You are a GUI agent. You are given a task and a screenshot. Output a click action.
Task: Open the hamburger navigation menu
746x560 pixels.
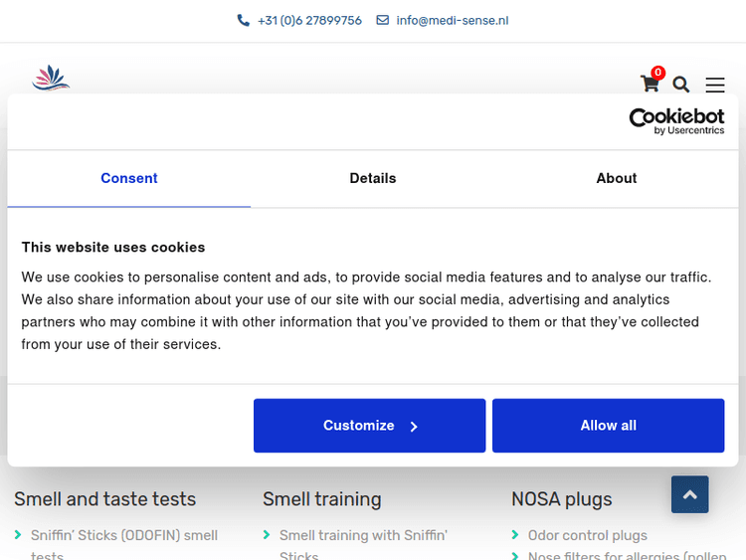click(715, 85)
